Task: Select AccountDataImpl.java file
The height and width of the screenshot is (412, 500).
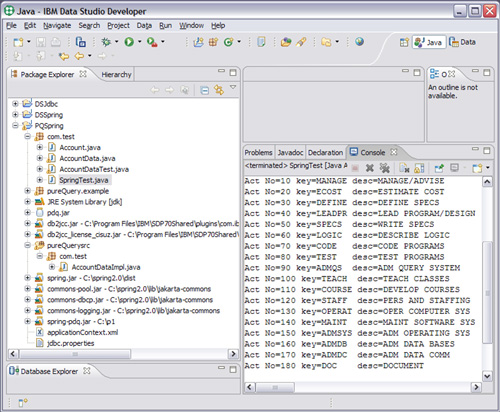Action: (x=106, y=267)
